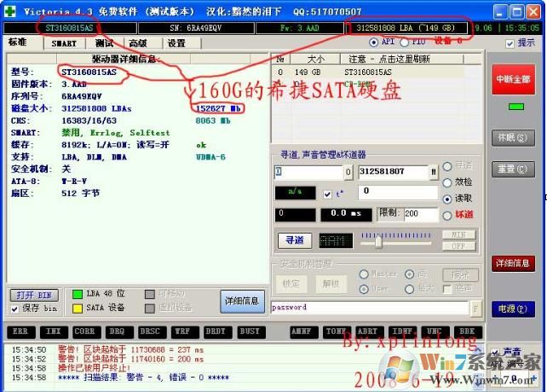Click the 打开 BIN button

33,294
